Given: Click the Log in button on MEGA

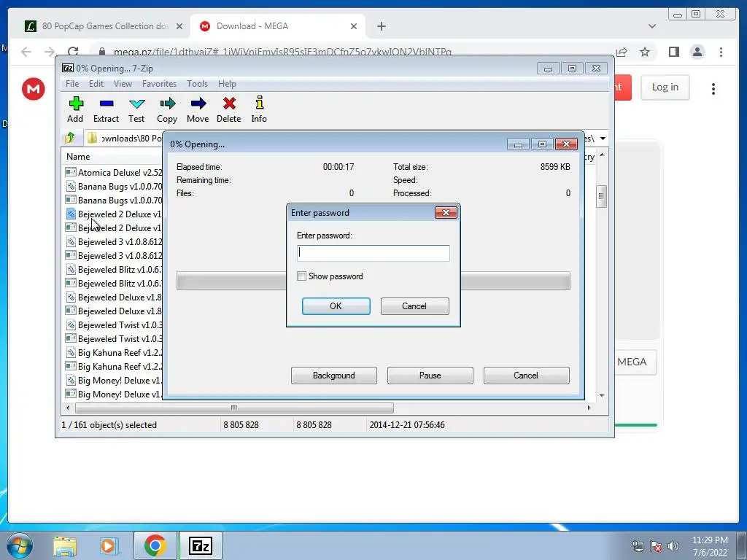Looking at the screenshot, I should coord(665,87).
